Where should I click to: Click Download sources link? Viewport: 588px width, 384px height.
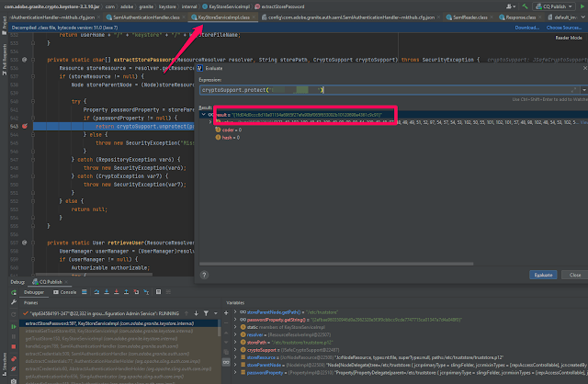coord(526,28)
